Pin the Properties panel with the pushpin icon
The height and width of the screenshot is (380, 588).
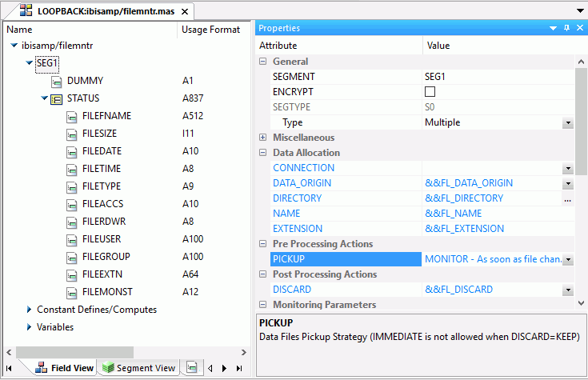[566, 28]
